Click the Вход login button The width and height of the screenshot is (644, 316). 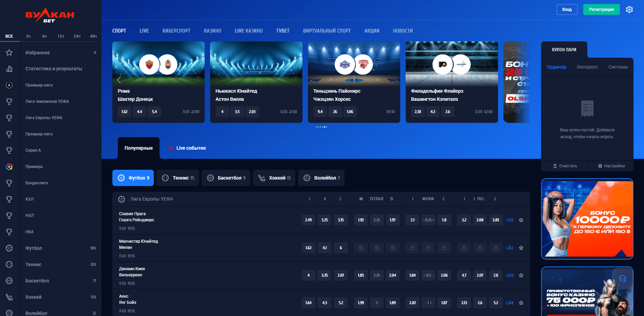click(x=567, y=10)
